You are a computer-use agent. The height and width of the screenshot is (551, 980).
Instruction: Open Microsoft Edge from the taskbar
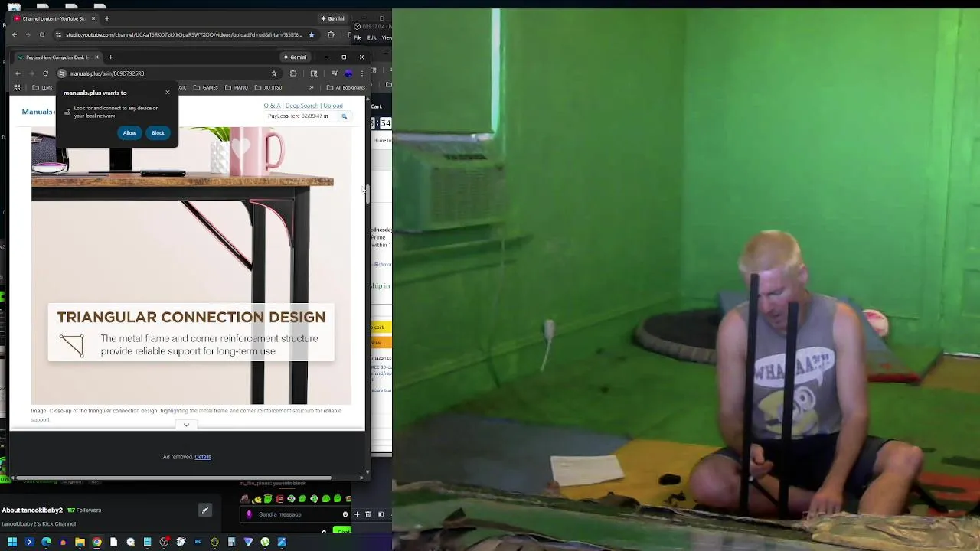[x=46, y=543]
